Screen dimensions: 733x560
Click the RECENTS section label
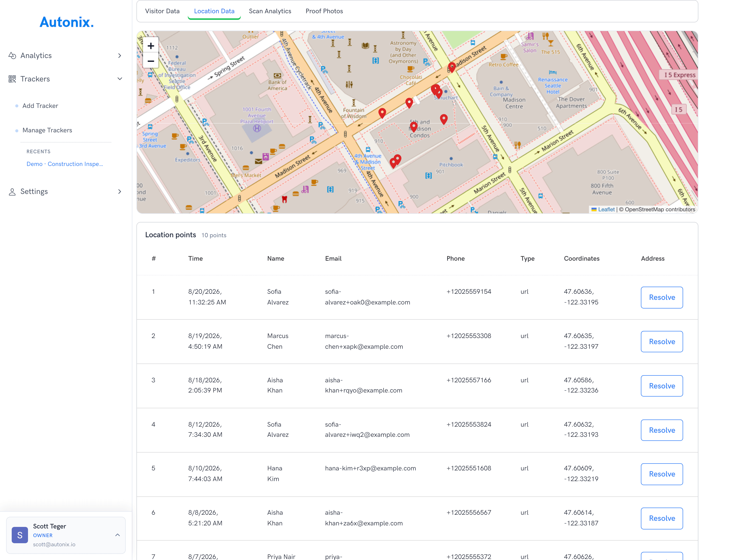tap(39, 152)
